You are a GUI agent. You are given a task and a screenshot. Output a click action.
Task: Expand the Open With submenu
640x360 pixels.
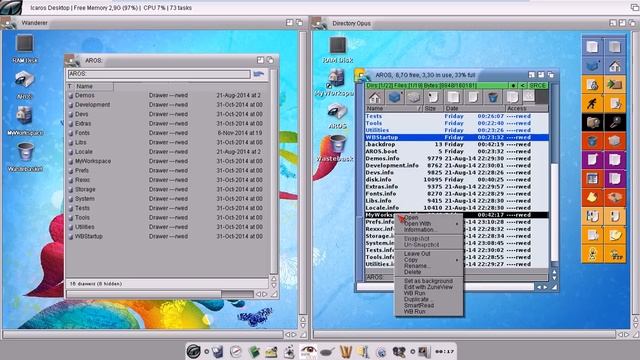pos(429,224)
